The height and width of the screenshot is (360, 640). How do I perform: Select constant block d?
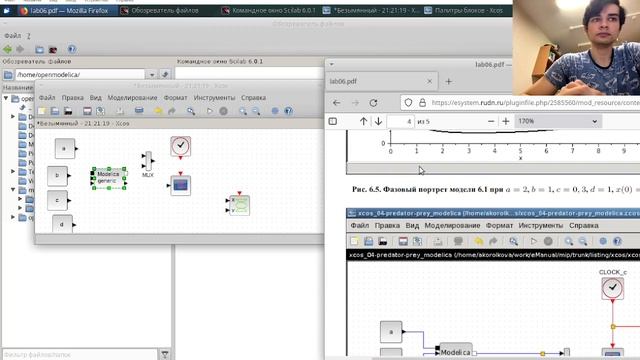pos(62,224)
